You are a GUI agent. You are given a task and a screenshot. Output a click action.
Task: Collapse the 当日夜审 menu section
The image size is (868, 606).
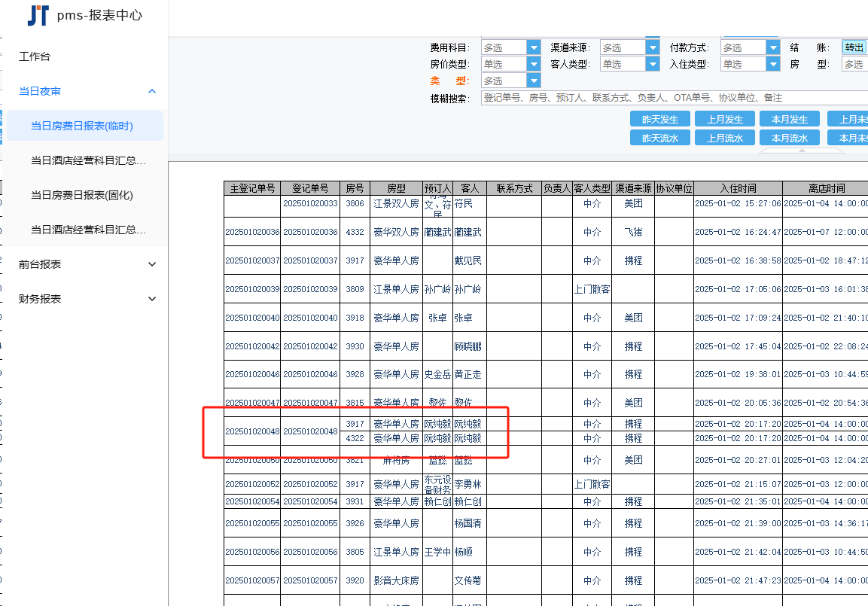(x=152, y=92)
